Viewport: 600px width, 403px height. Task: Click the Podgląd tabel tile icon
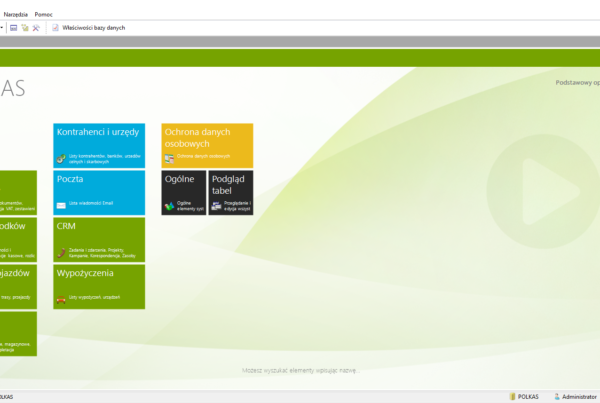pyautogui.click(x=216, y=205)
